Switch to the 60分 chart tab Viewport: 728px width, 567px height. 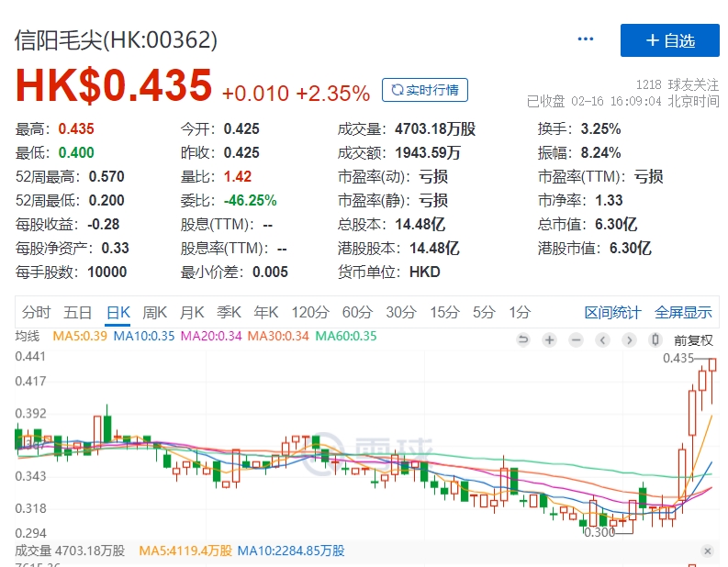pyautogui.click(x=356, y=312)
